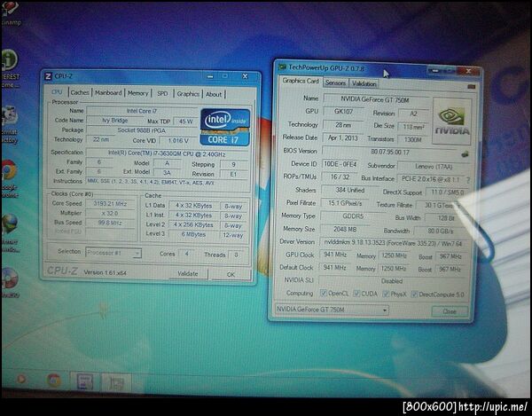This screenshot has height=416, width=532.
Task: Click the Multiplier value x 32.0
Action: [110, 213]
